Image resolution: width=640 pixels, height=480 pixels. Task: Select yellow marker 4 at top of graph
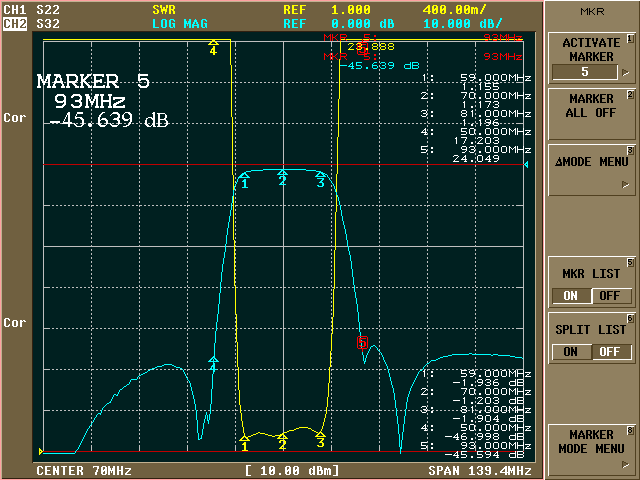(213, 47)
